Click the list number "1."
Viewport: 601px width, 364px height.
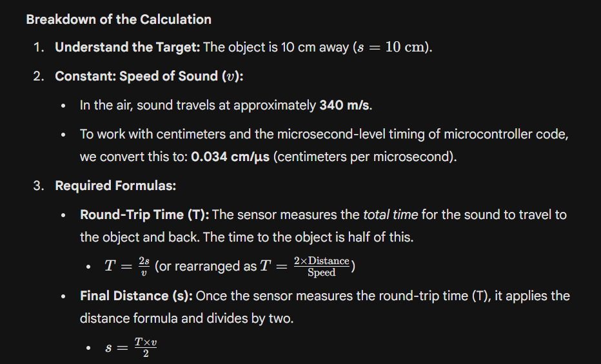[x=39, y=48]
